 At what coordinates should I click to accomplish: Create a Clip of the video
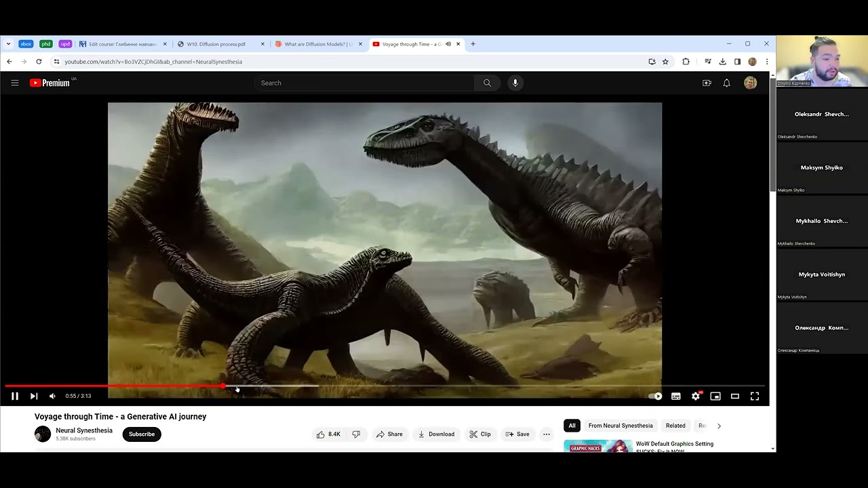coord(480,434)
